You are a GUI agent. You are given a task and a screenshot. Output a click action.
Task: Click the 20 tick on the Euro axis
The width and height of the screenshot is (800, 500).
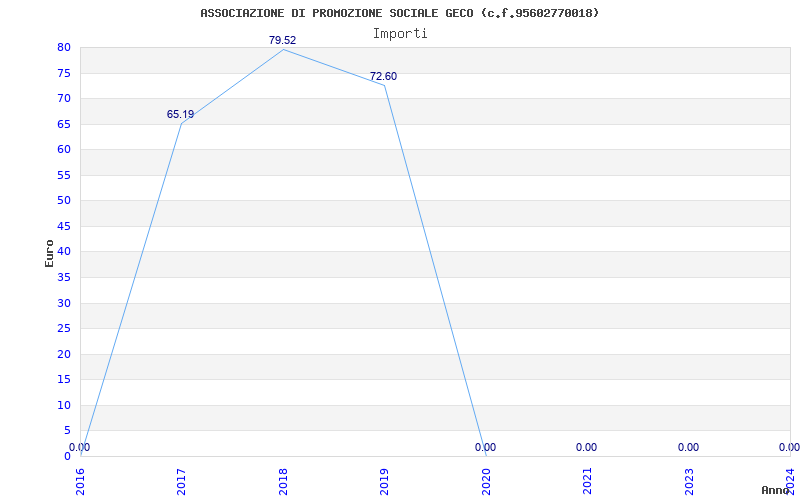[x=64, y=354]
